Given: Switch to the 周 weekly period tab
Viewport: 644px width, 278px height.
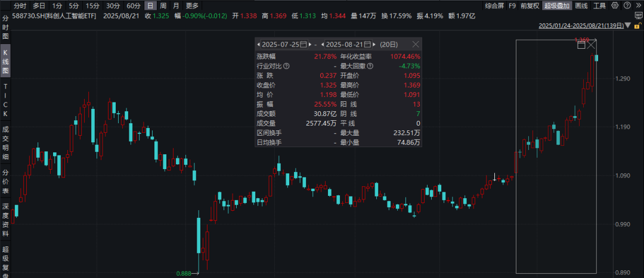Looking at the screenshot, I should pos(163,6).
